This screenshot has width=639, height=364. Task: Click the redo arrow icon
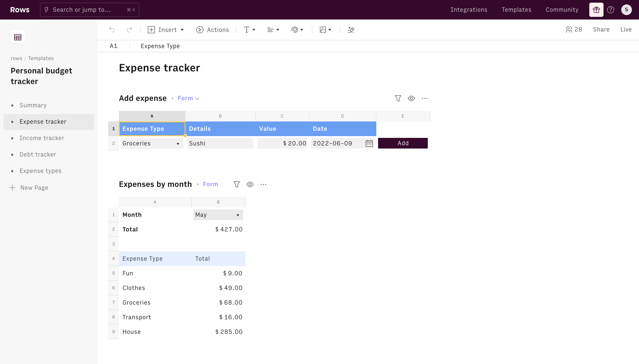(x=129, y=30)
